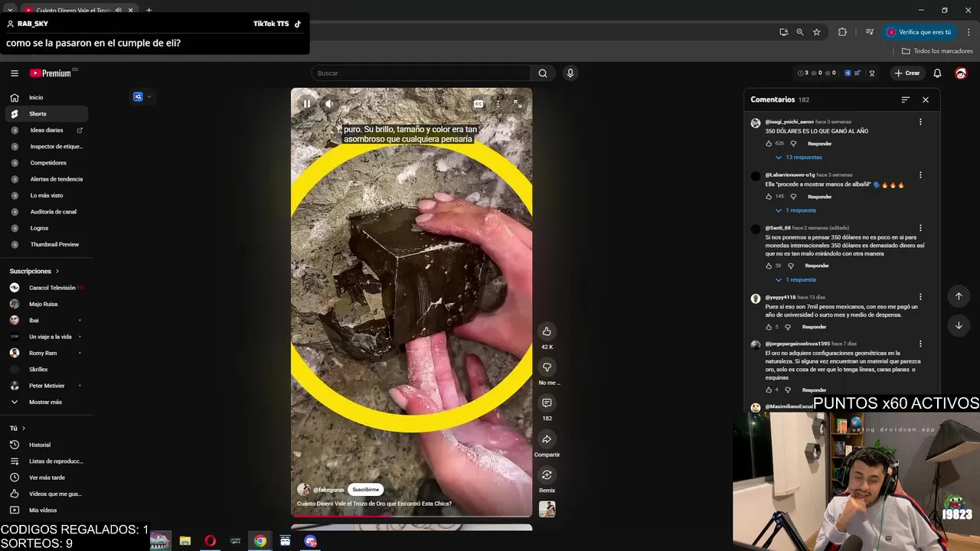The image size is (980, 551).
Task: Expand Mostrar más subscriptions
Action: (x=46, y=402)
